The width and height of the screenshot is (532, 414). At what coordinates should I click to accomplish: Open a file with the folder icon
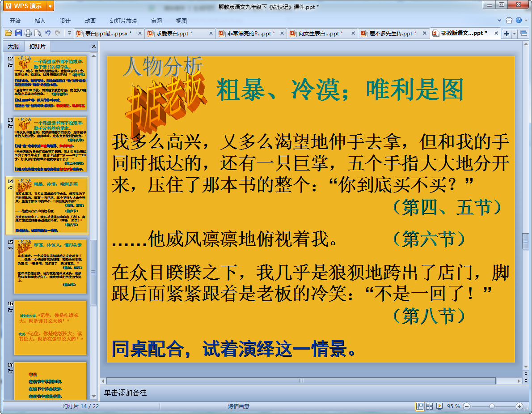(x=8, y=33)
